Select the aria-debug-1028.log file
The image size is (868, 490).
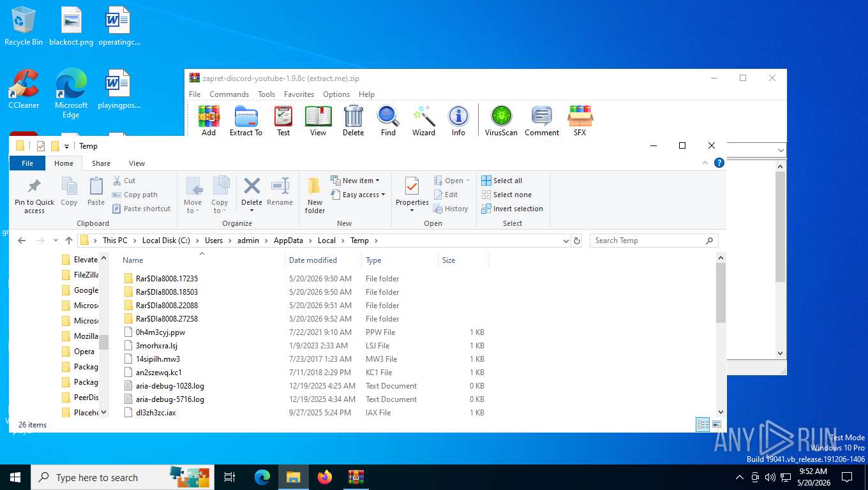(x=170, y=386)
